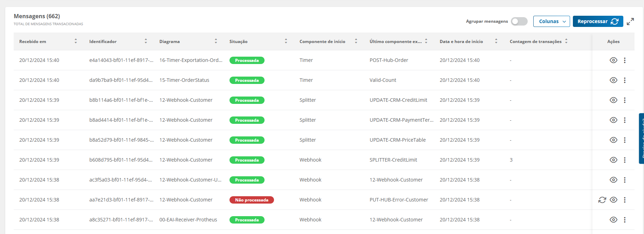Open more actions for 00-EAI-Receiver-Protheus row

click(625, 220)
